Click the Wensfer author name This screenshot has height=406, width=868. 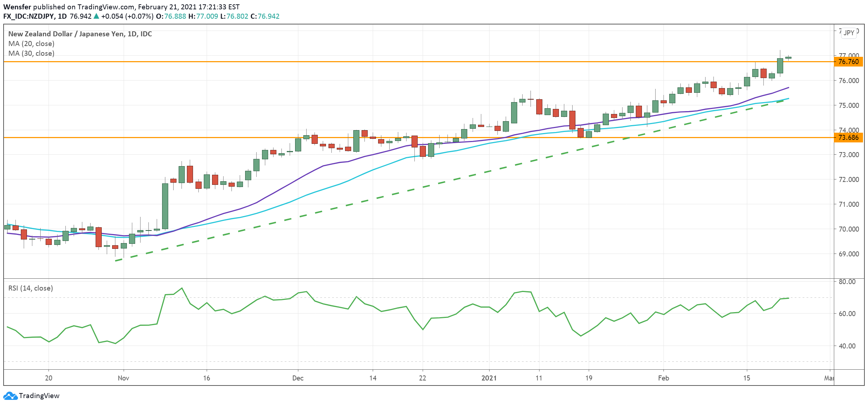pos(17,7)
